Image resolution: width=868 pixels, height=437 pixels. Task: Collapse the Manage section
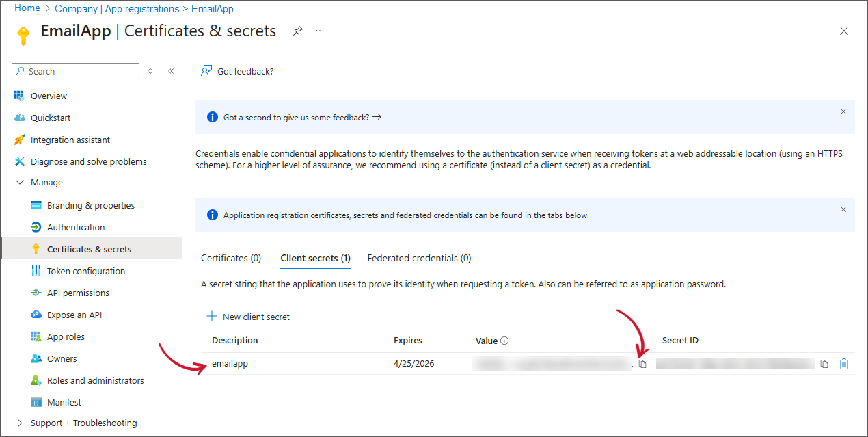tap(21, 183)
